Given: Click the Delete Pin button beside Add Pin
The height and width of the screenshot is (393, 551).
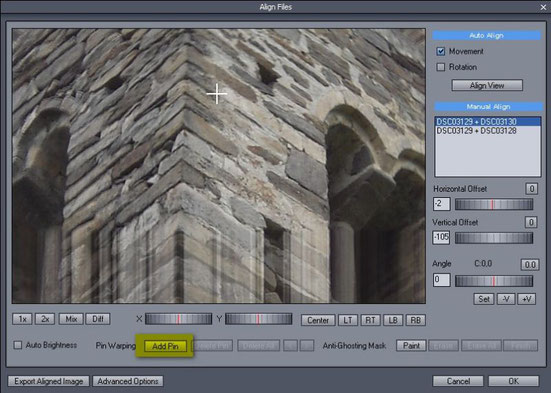Looking at the screenshot, I should [x=213, y=346].
